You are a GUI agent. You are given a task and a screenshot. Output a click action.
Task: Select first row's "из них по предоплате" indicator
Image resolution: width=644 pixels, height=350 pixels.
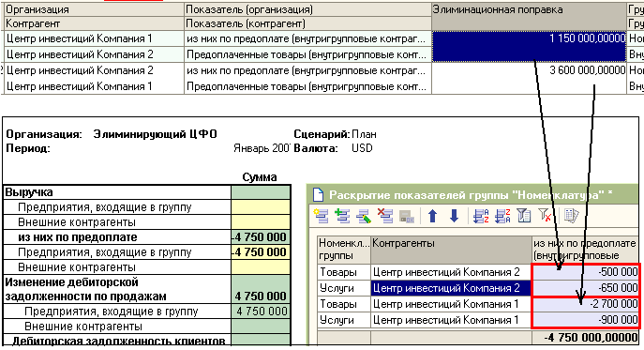point(307,38)
